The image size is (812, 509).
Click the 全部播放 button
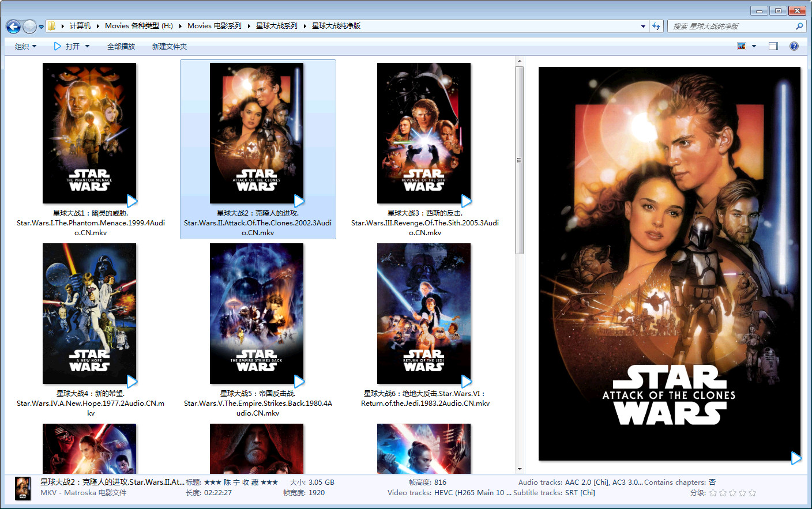click(x=121, y=46)
